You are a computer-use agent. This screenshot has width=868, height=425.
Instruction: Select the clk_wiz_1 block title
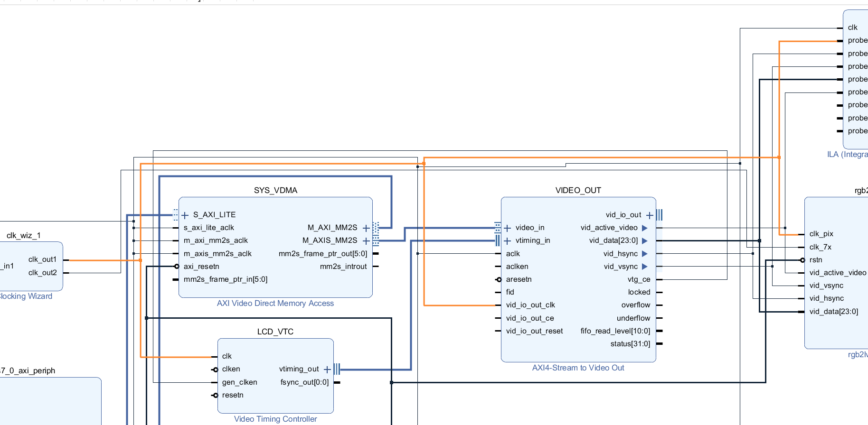pos(24,235)
